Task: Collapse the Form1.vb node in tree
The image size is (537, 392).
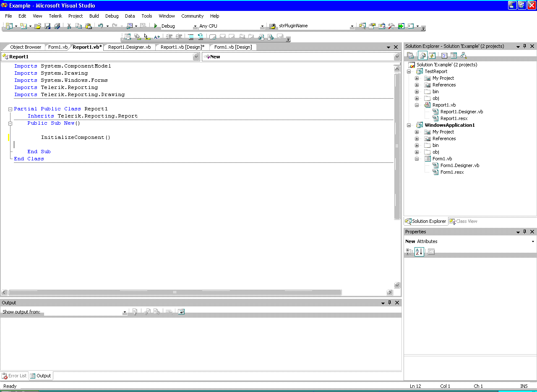Action: [417, 159]
